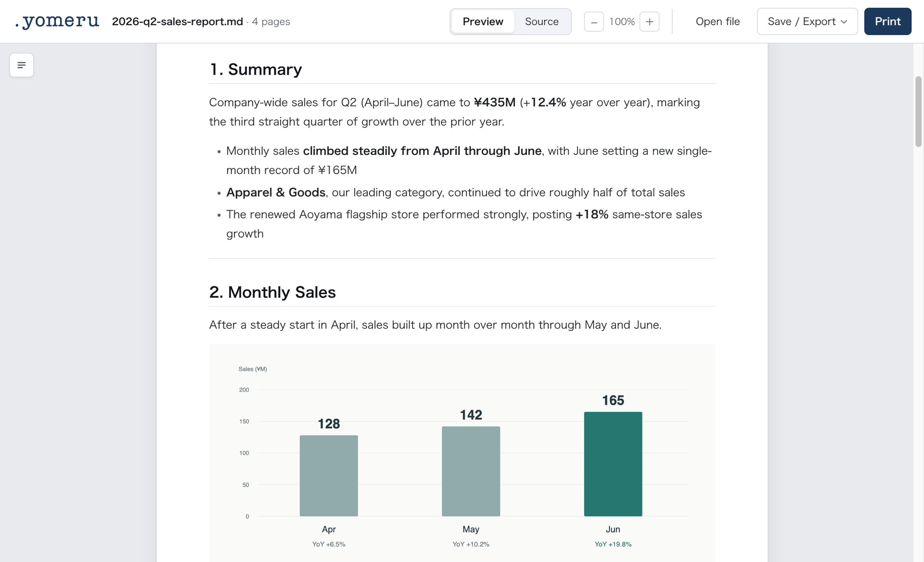The image size is (924, 562).
Task: Click the bold 'Apparel & Goods' text
Action: (276, 192)
